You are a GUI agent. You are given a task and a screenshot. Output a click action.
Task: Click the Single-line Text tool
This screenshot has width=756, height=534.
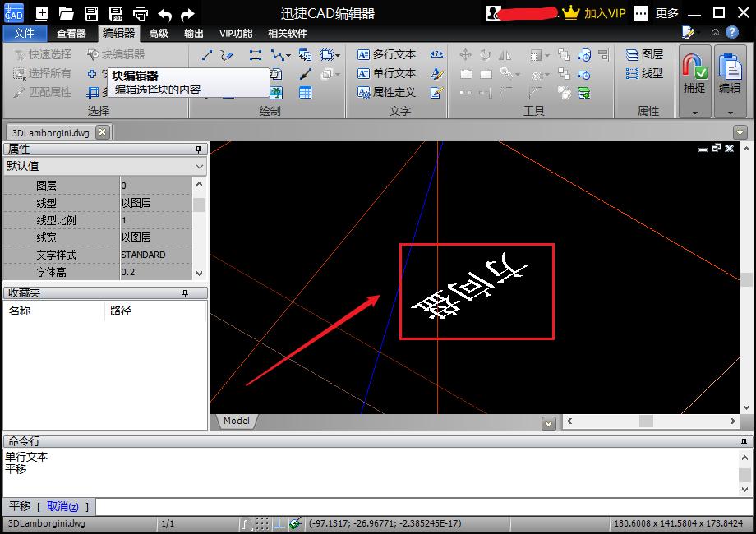386,73
